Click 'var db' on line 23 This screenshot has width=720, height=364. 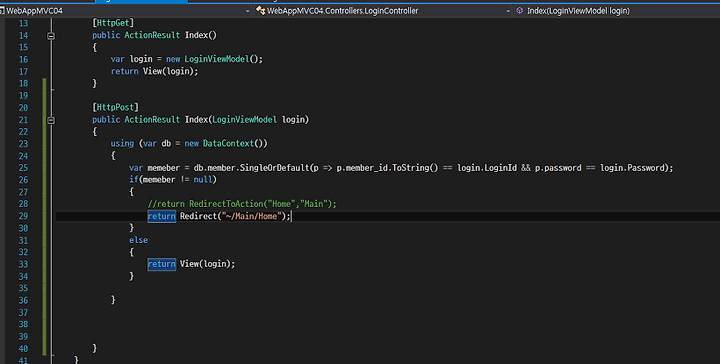pos(157,143)
